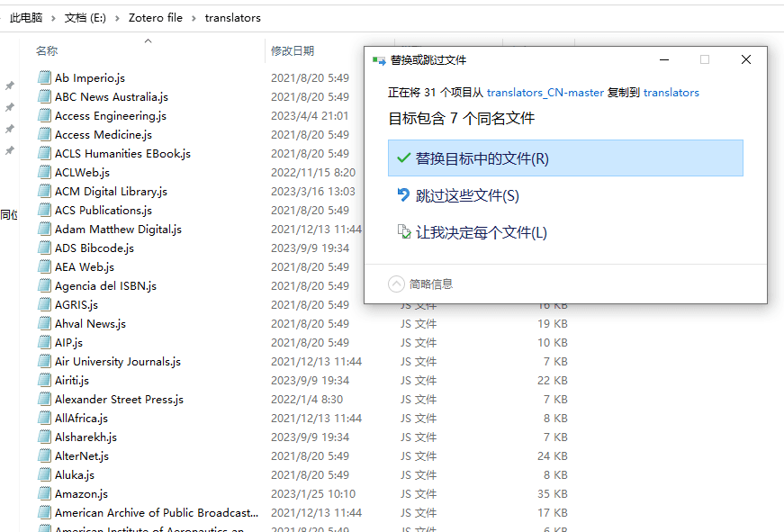The image size is (784, 532).
Task: Select the Amazon.js file icon
Action: [x=44, y=493]
